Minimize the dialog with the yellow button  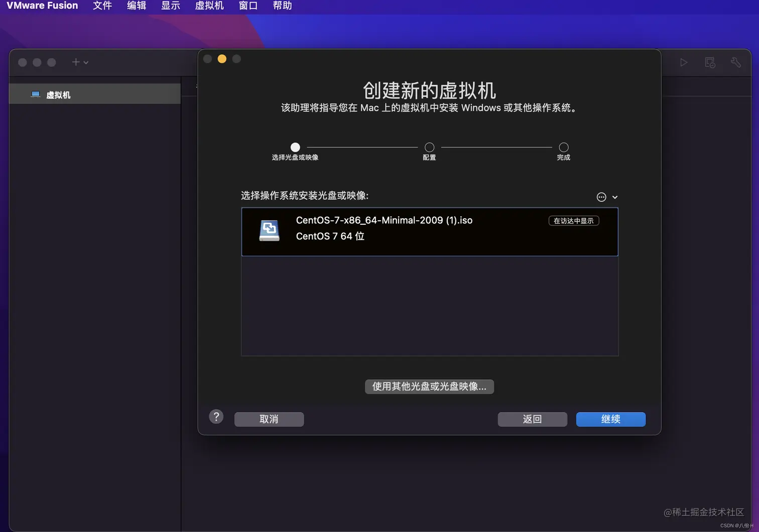[222, 59]
